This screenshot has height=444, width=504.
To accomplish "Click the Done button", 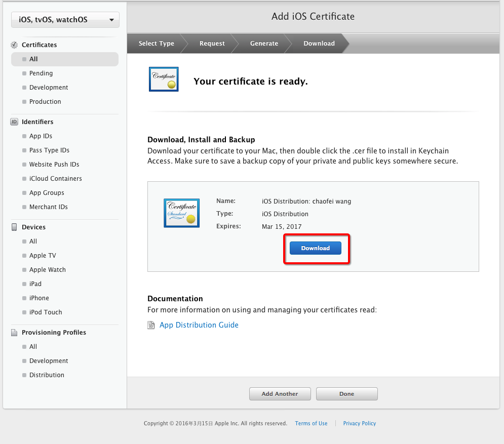I will click(x=346, y=393).
